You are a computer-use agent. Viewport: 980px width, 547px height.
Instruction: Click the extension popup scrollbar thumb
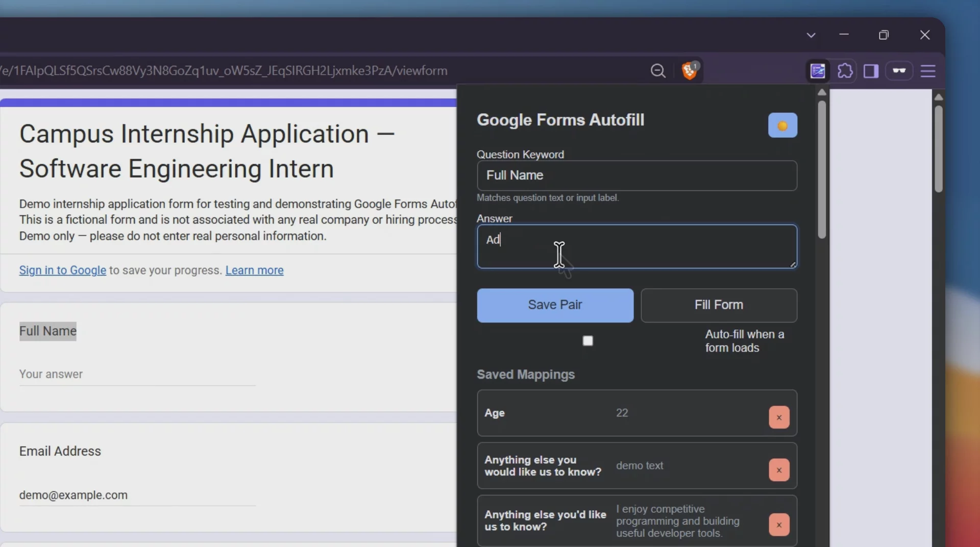click(x=822, y=169)
